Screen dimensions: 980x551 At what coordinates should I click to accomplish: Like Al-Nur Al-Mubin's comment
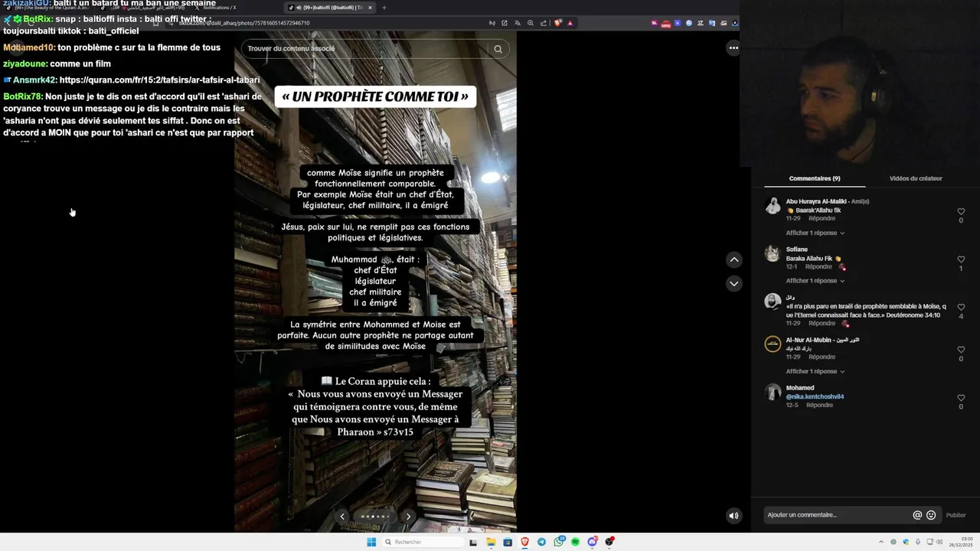point(961,350)
